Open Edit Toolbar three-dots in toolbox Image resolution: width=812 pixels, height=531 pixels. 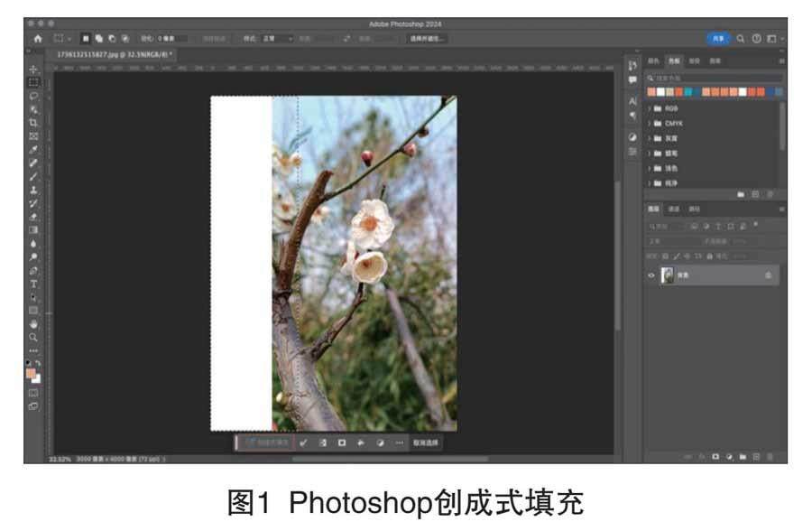33,351
